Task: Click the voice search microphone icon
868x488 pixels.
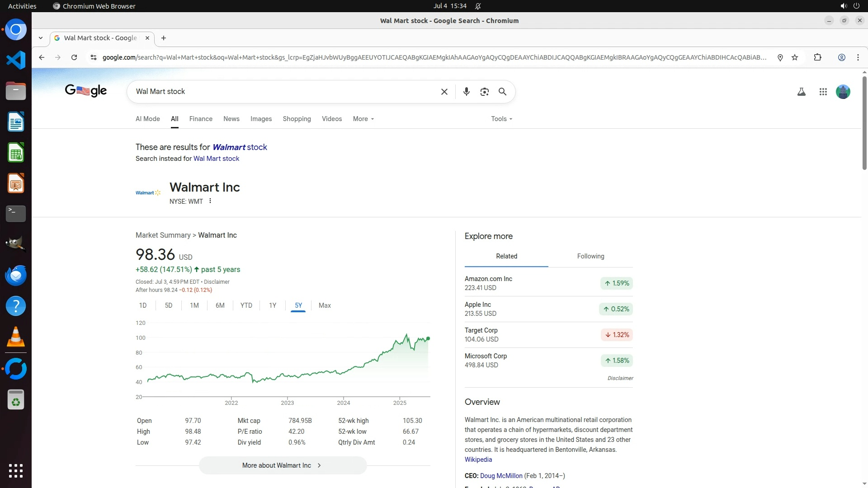Action: 467,92
